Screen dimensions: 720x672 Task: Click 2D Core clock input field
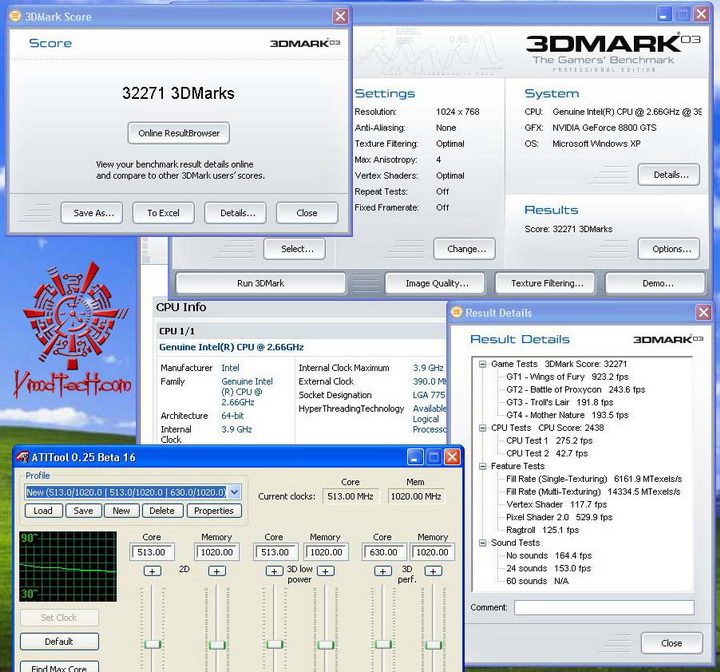coord(152,552)
